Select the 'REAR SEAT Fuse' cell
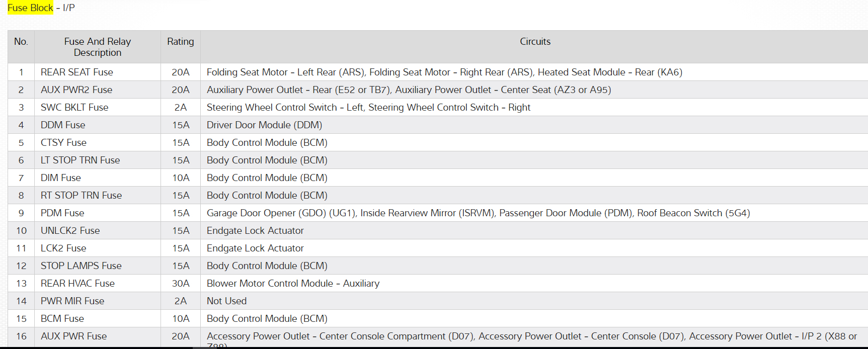The image size is (868, 349). click(77, 72)
